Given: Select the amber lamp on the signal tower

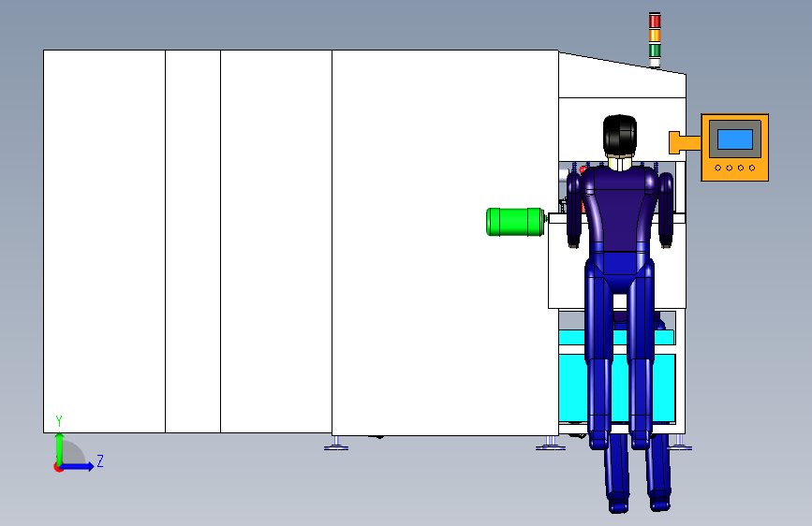Looking at the screenshot, I should click(x=655, y=36).
